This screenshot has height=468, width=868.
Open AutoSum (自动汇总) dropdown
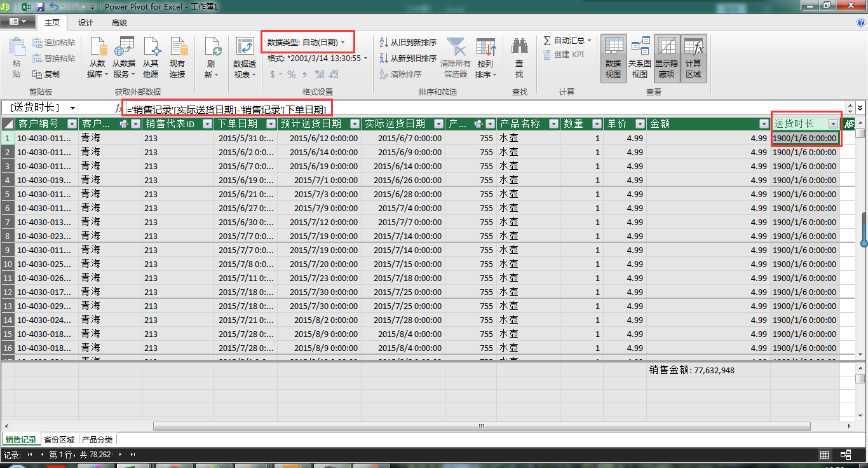[x=567, y=41]
